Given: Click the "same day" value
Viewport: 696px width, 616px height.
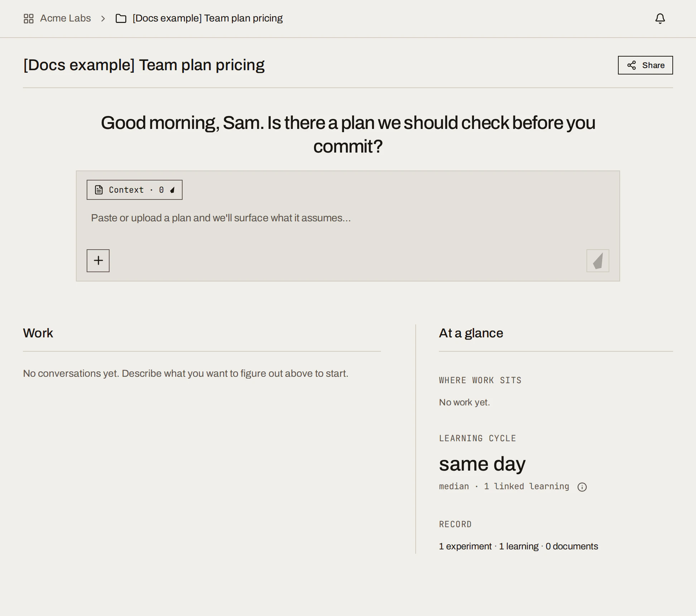Looking at the screenshot, I should click(x=482, y=464).
